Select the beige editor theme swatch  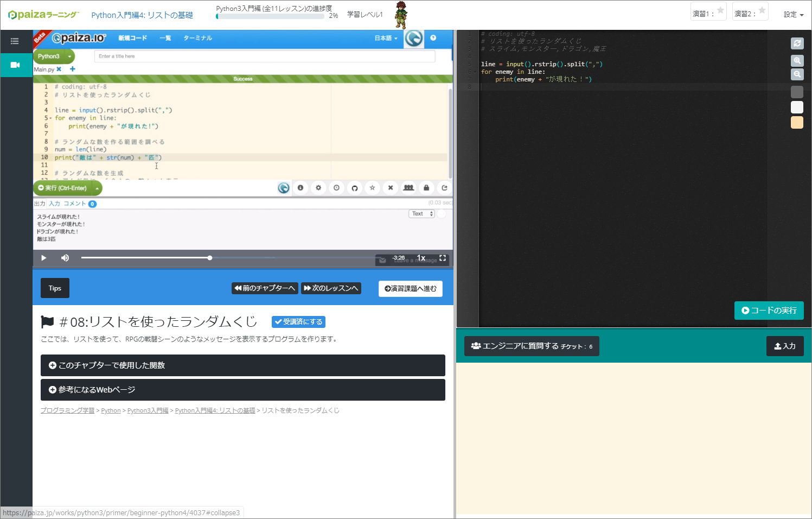[797, 123]
